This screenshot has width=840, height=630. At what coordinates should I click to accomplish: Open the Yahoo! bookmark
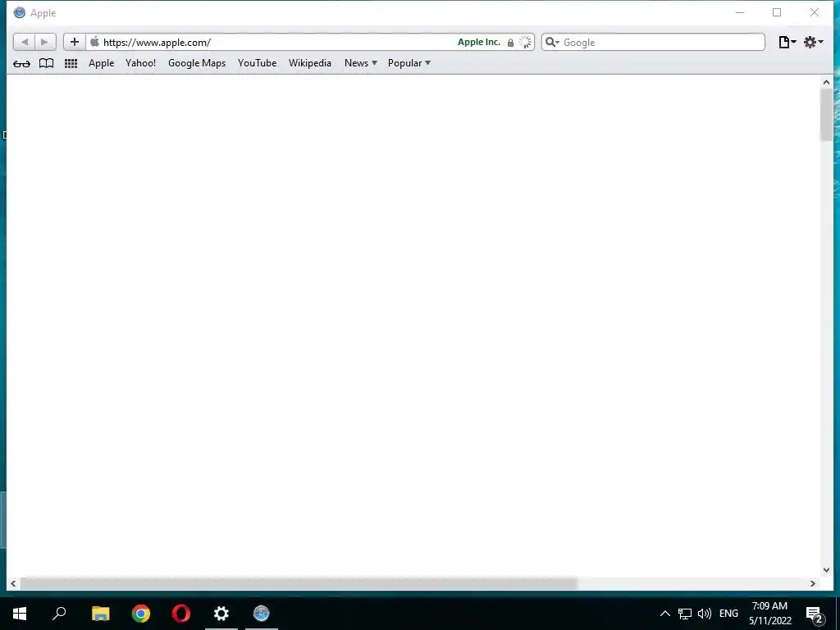[140, 62]
